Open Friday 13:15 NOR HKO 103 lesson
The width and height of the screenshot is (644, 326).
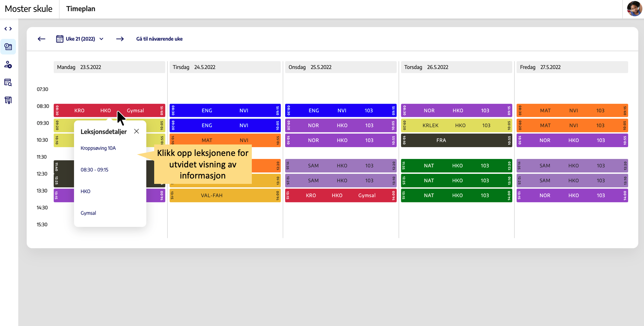coord(572,195)
